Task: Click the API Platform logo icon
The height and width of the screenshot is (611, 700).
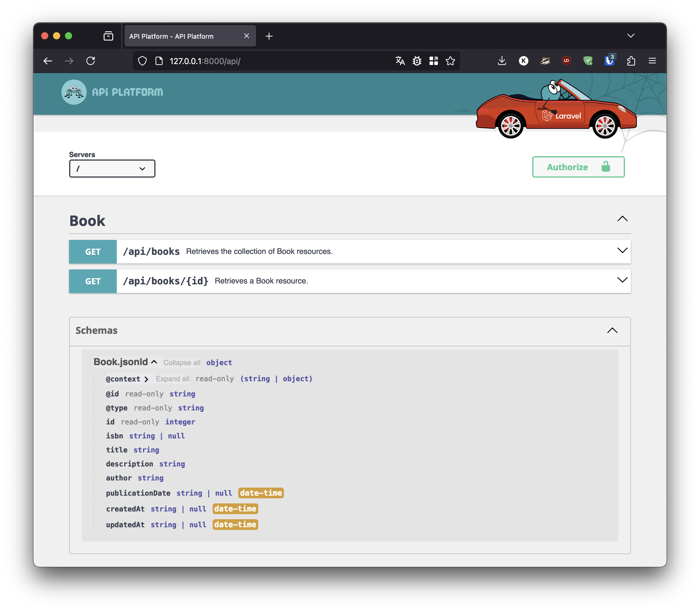Action: [73, 92]
